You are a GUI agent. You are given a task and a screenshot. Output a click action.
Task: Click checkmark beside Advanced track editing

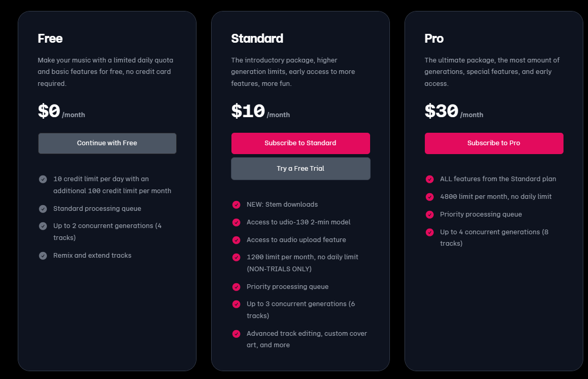(x=236, y=334)
